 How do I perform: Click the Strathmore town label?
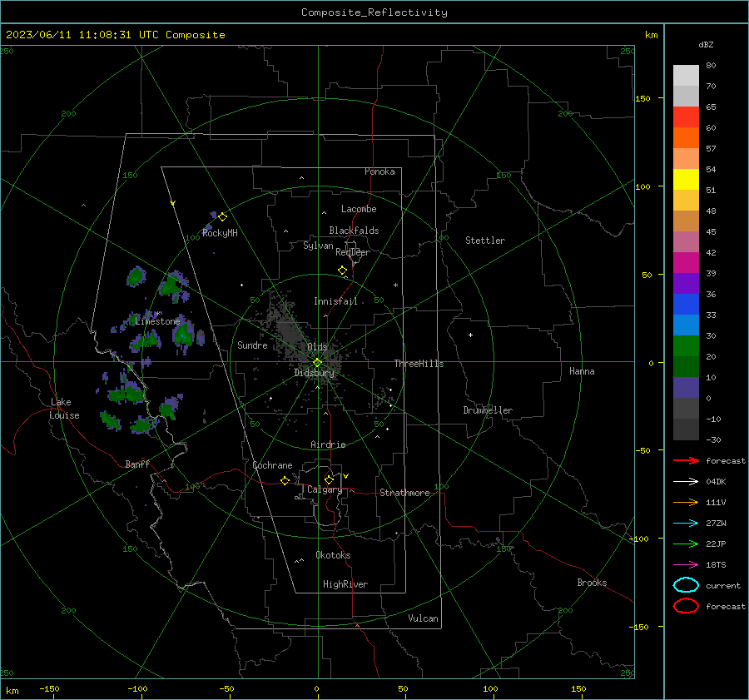tap(404, 493)
